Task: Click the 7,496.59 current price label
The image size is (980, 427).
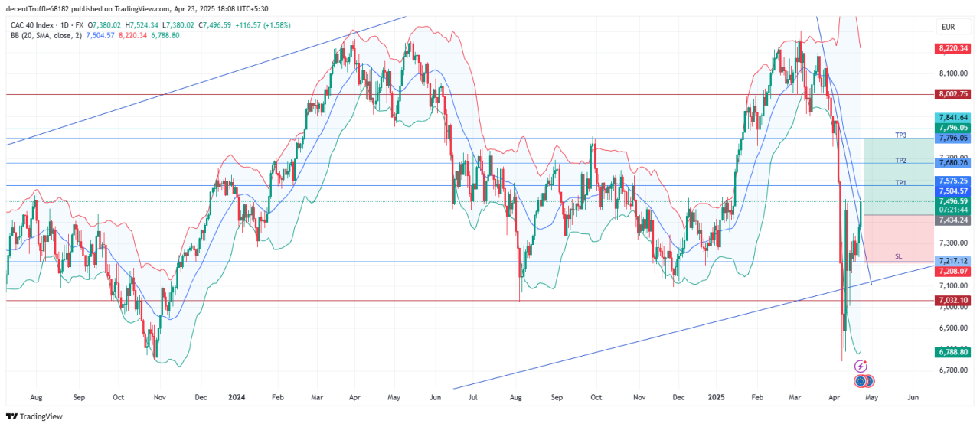Action: pos(952,200)
